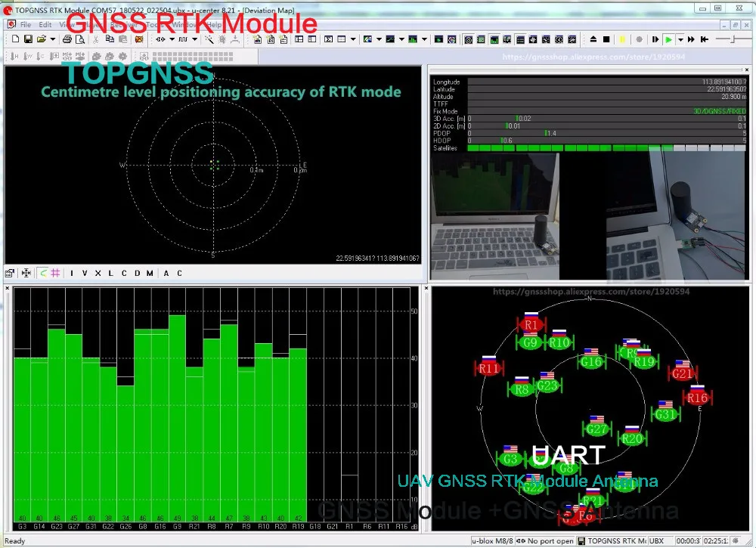Click the Deviation Map properties icon
The width and height of the screenshot is (756, 548).
pyautogui.click(x=10, y=274)
